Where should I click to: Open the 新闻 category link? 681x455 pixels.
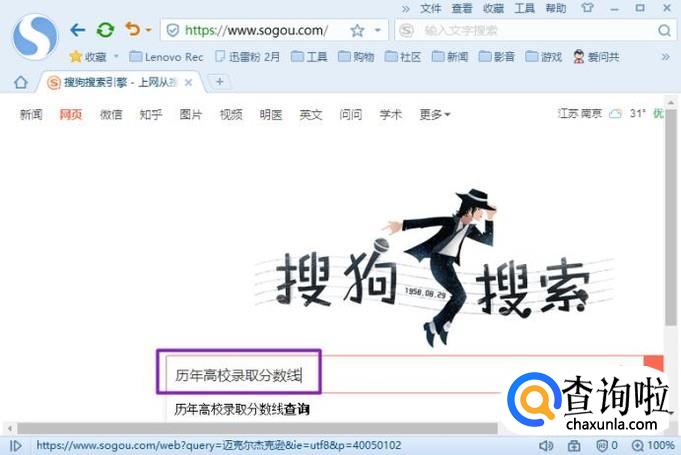[x=31, y=114]
